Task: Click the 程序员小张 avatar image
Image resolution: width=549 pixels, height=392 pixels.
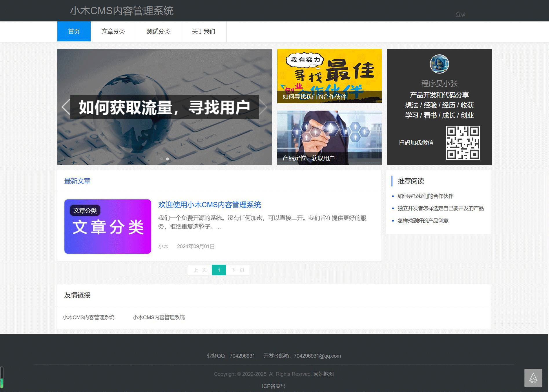Action: [439, 64]
